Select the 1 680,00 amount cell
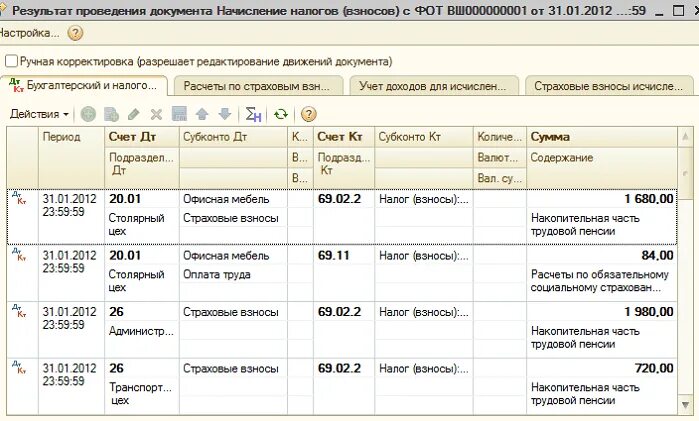 (x=602, y=199)
